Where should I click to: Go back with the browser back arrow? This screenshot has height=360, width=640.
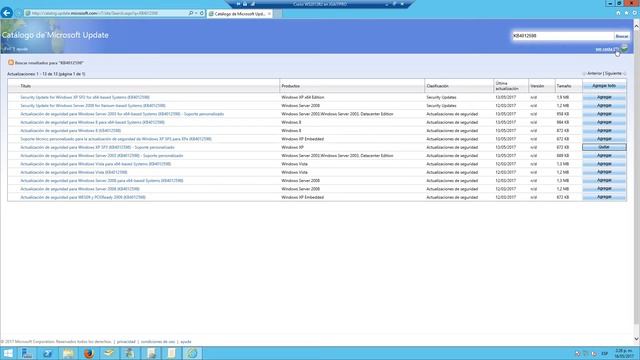tap(7, 13)
